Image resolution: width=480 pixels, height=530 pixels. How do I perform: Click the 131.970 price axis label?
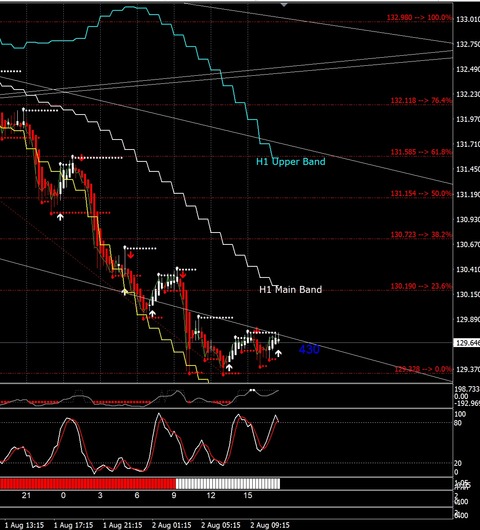coord(468,119)
